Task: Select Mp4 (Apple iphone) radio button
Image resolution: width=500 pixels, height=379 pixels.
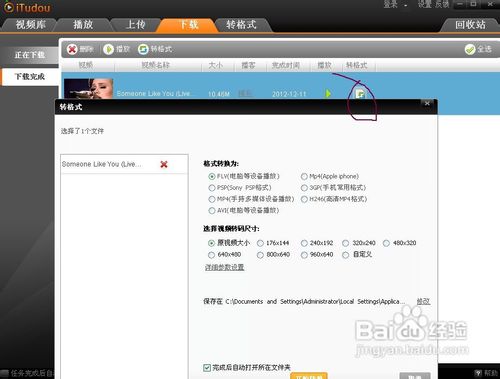Action: coord(304,176)
